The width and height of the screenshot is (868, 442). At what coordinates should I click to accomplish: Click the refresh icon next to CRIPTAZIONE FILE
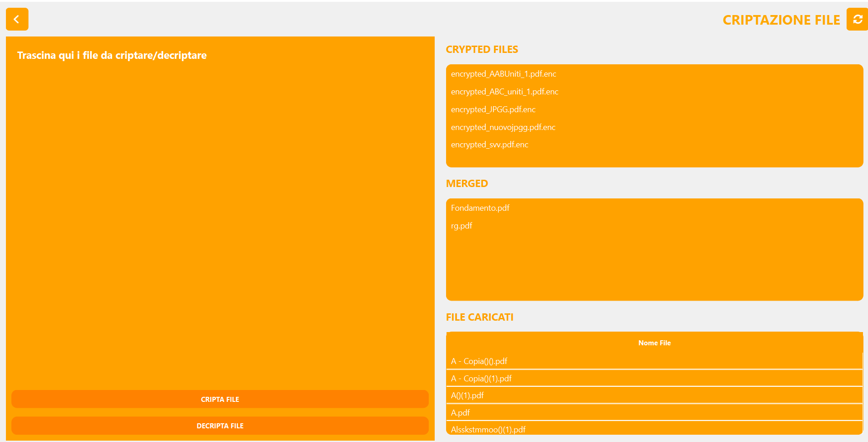857,19
